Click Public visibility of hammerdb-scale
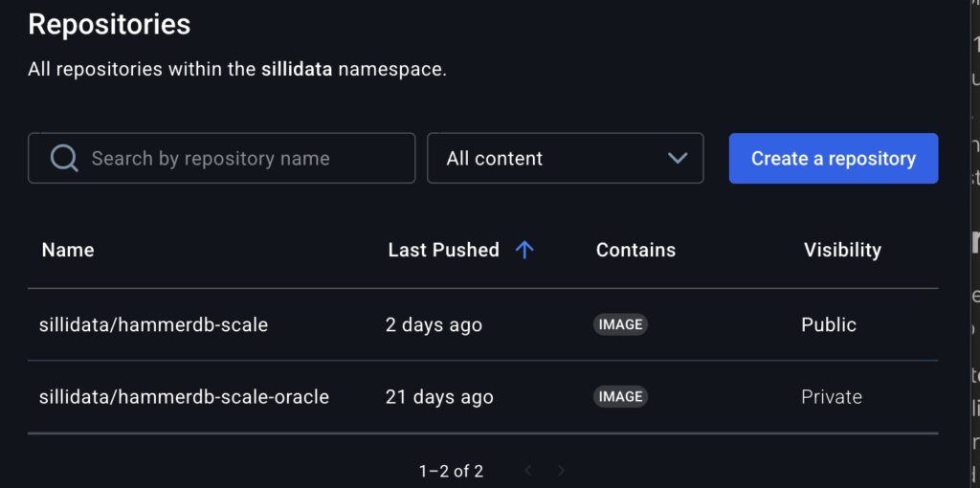 tap(829, 324)
